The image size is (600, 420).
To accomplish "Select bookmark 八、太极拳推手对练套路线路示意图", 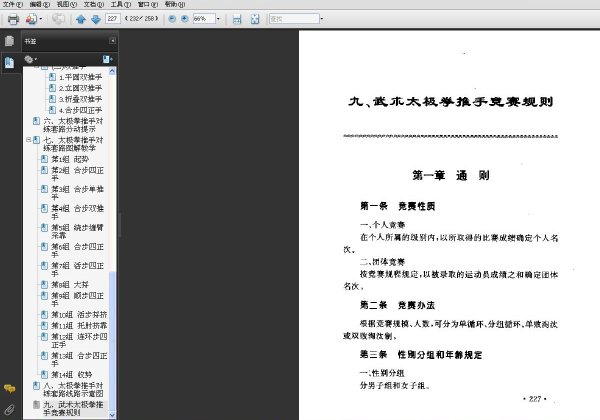I will pos(73,389).
